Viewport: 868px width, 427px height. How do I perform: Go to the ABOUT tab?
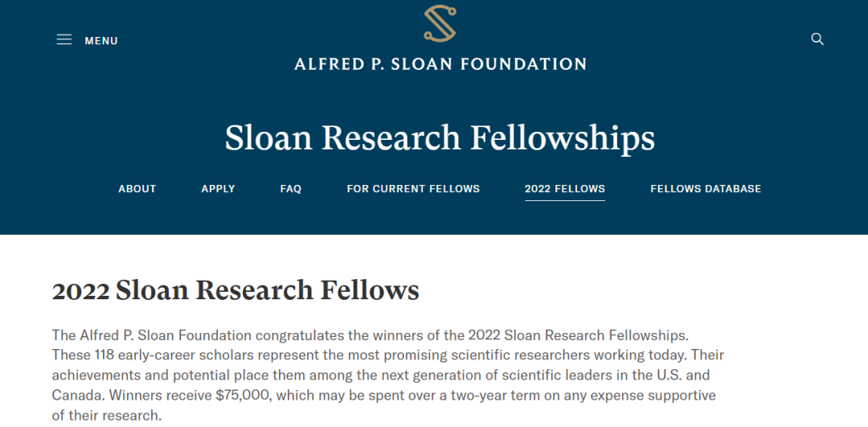tap(137, 189)
